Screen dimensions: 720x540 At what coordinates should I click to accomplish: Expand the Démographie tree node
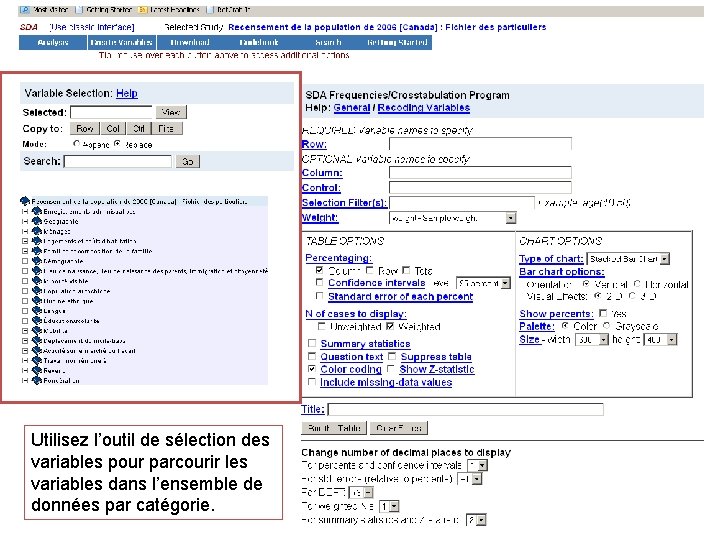coord(25,261)
